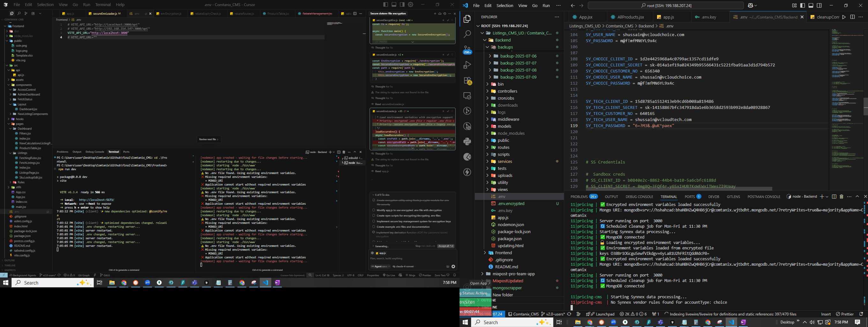The width and height of the screenshot is (868, 327).
Task: Split the VS Code terminal panel
Action: coord(834,196)
